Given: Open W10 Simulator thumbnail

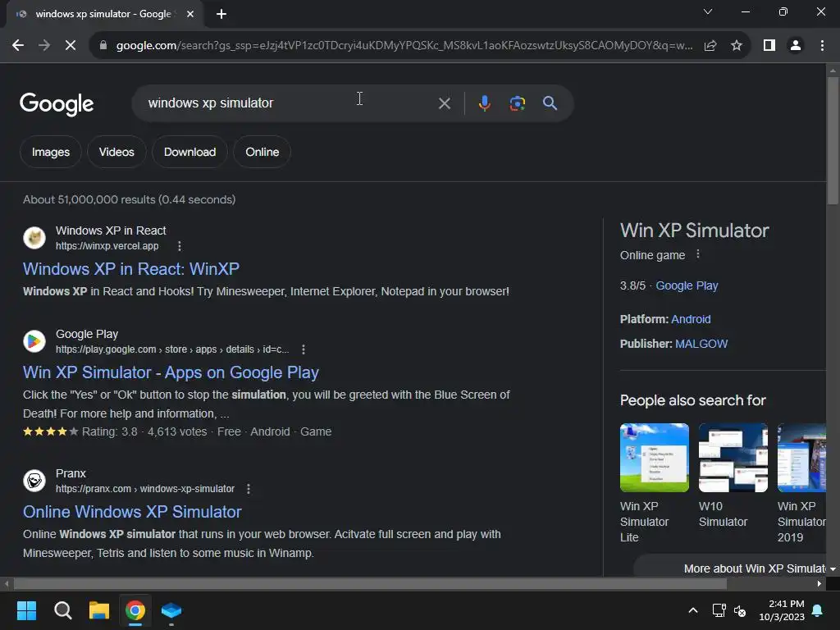Looking at the screenshot, I should pos(733,458).
